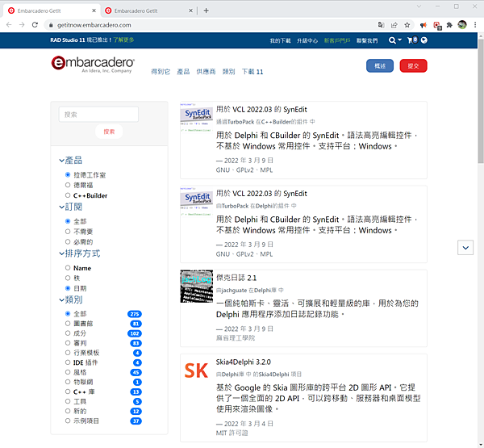Open the SynEdit thumbnail for Delphi entry
Screen dimensions: 484x448
(x=196, y=202)
